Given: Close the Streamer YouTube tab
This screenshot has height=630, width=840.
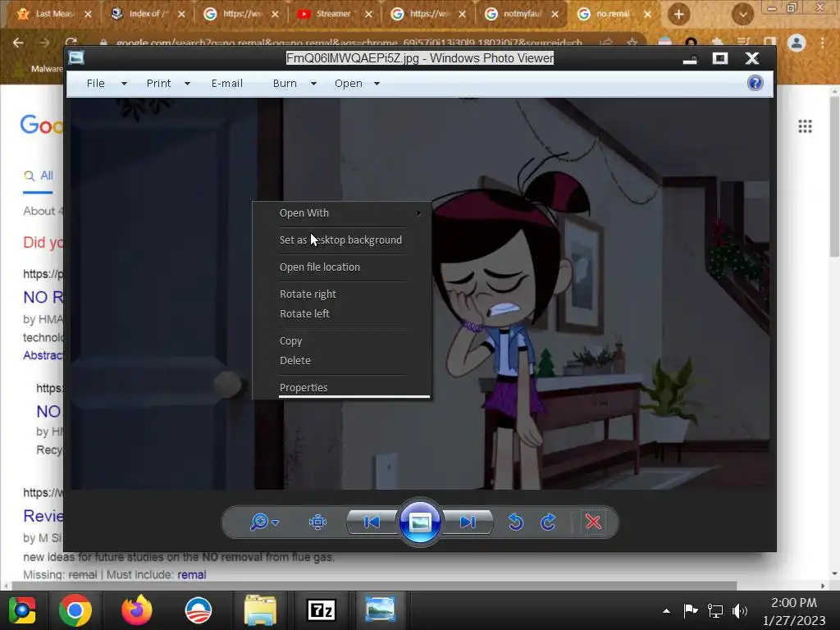Looking at the screenshot, I should point(368,15).
